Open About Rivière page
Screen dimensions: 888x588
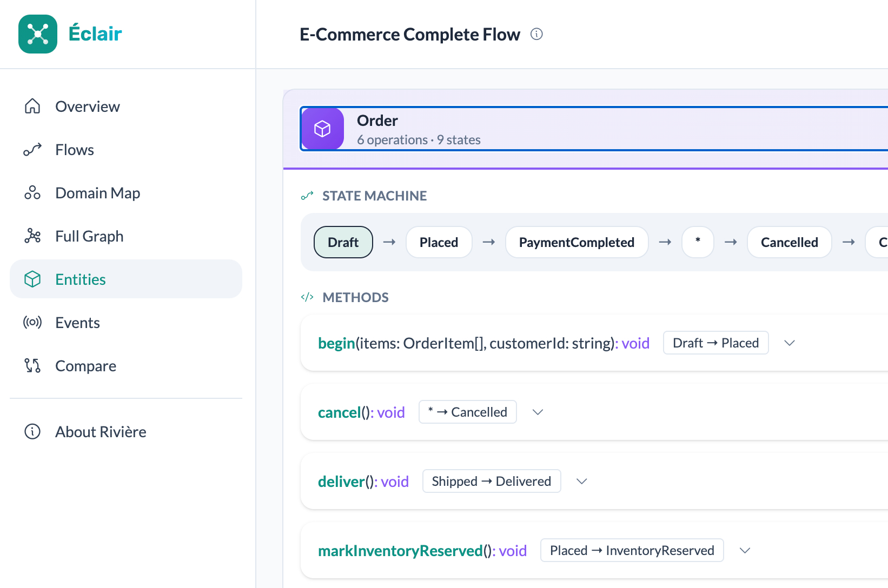(101, 432)
